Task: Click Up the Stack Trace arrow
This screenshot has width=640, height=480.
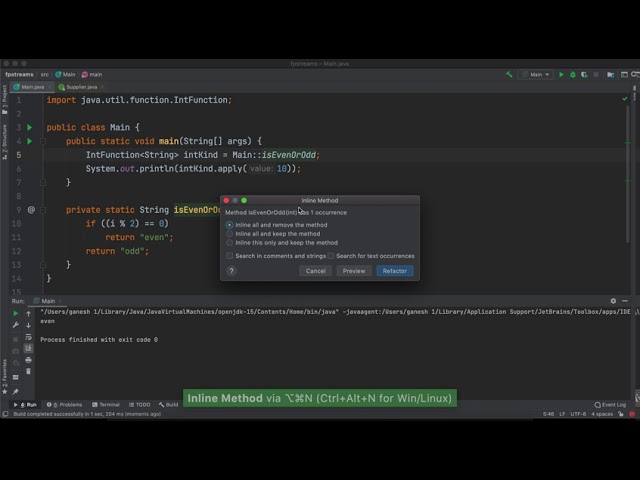Action: click(x=28, y=313)
